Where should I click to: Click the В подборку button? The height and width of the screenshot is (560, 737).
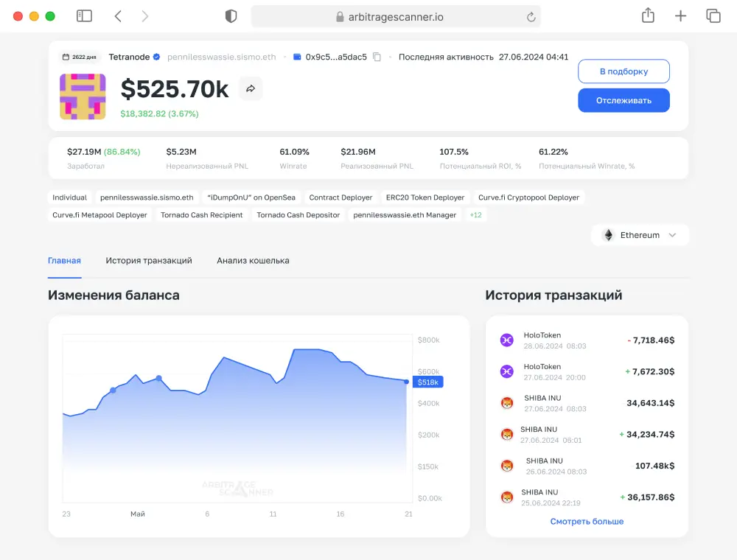coord(624,71)
